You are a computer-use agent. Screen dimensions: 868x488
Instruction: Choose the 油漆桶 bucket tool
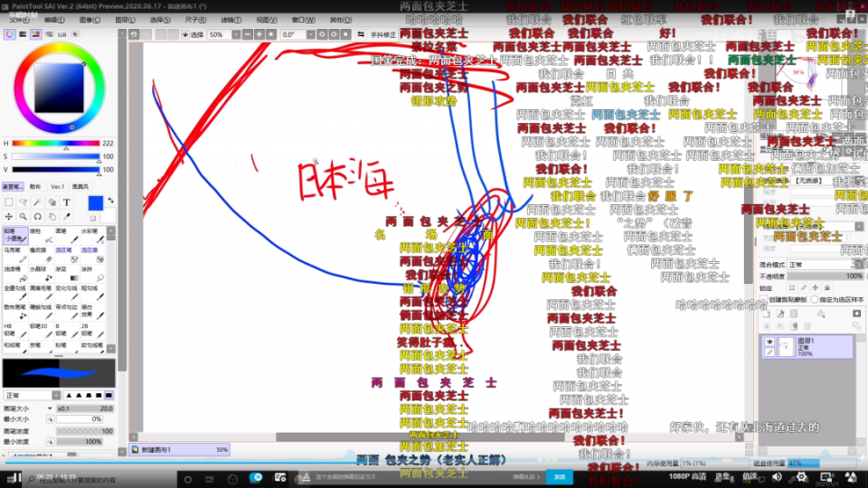coord(15,273)
